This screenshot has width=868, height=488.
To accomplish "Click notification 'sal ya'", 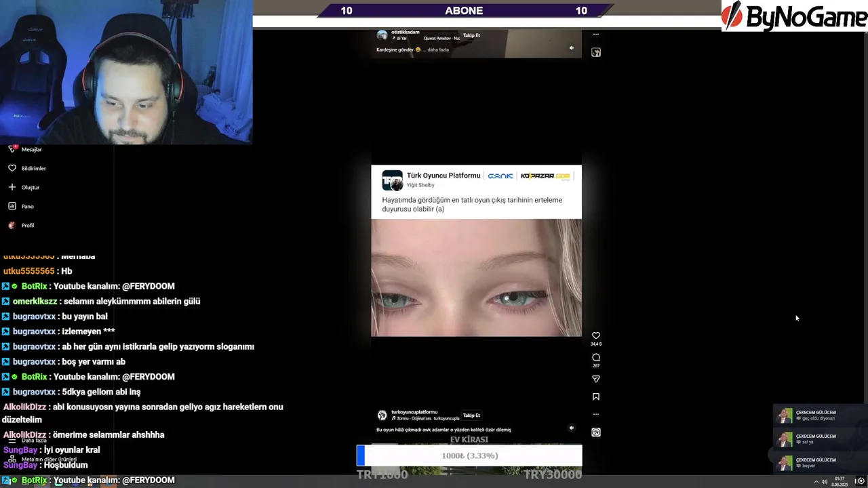I will point(808,442).
